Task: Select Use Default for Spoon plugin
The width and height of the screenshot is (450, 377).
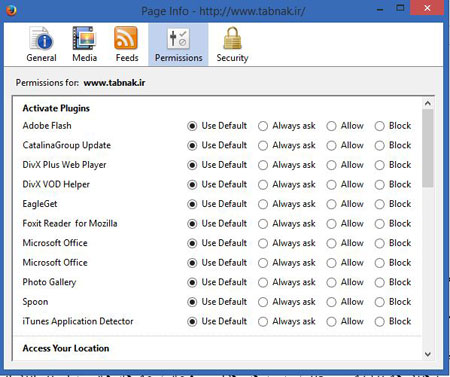Action: [x=192, y=302]
